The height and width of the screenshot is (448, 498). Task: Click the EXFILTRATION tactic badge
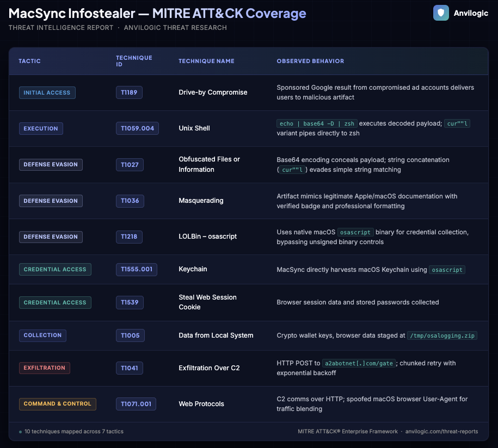pos(45,368)
